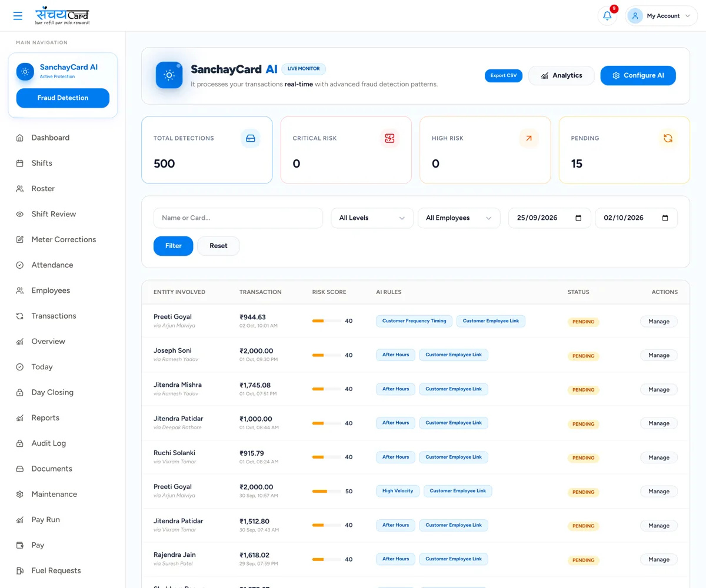This screenshot has height=588, width=706.
Task: Click the Maintenance gear icon
Action: (19, 495)
